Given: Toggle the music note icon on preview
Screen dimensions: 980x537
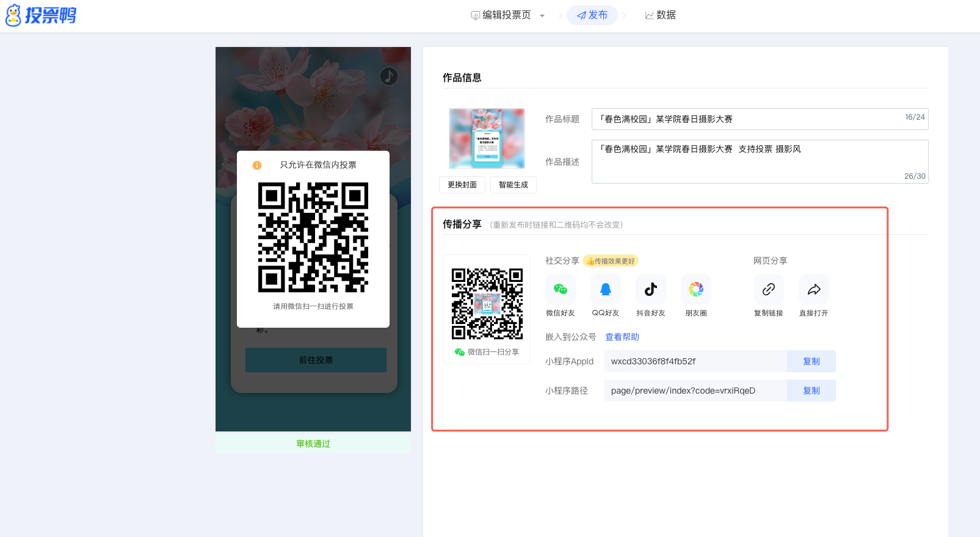Looking at the screenshot, I should coord(389,76).
